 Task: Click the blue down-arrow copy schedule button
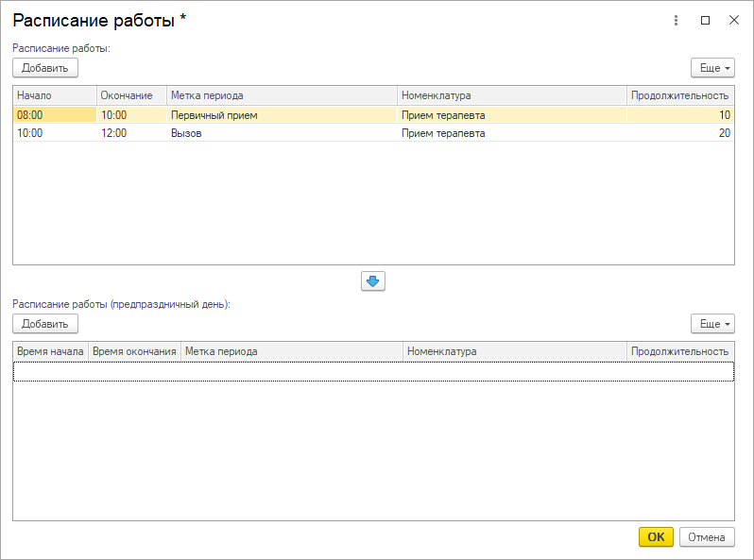coord(373,281)
